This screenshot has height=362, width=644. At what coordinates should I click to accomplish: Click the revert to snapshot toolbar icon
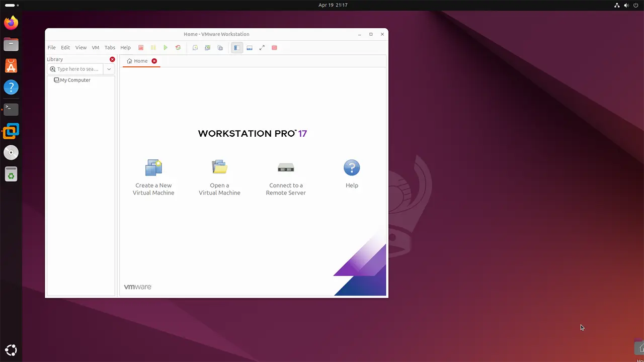pyautogui.click(x=207, y=48)
